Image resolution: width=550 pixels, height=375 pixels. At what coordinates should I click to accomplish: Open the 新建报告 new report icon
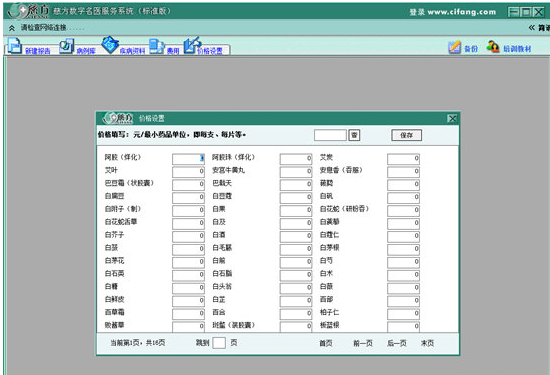(x=14, y=46)
